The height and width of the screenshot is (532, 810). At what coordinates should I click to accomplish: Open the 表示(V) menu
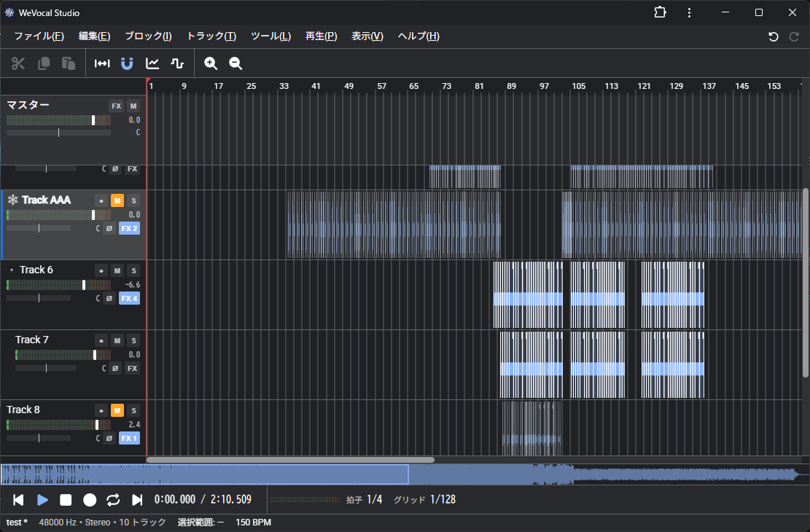[367, 36]
